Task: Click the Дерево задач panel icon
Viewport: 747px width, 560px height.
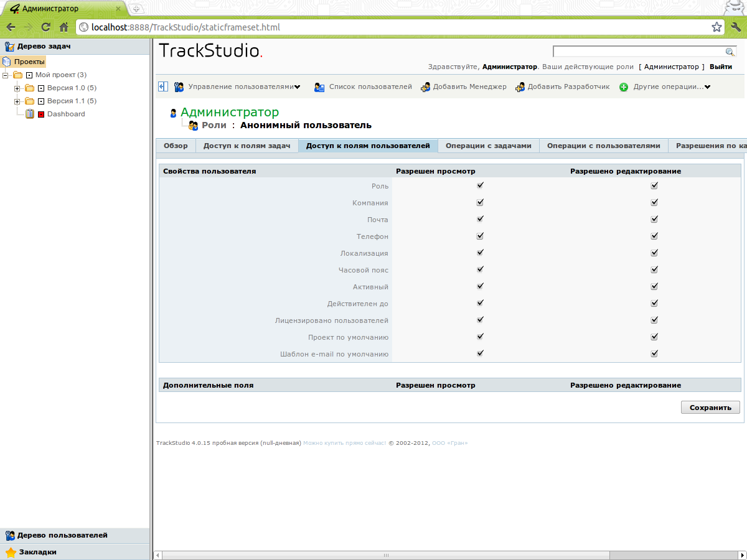Action: coord(9,46)
